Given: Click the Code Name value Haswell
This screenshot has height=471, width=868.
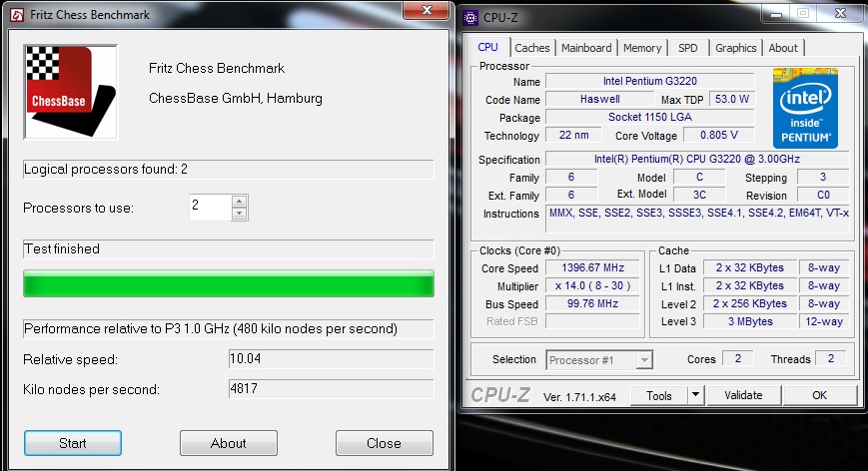Looking at the screenshot, I should [x=600, y=100].
